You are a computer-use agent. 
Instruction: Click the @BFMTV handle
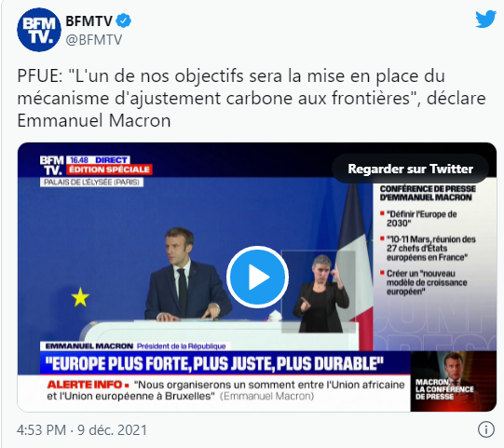pyautogui.click(x=94, y=40)
